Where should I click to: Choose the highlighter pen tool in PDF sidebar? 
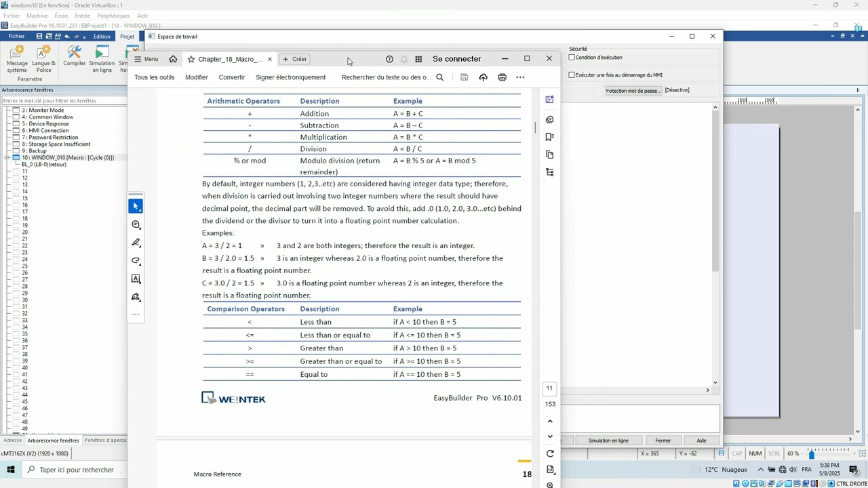136,243
